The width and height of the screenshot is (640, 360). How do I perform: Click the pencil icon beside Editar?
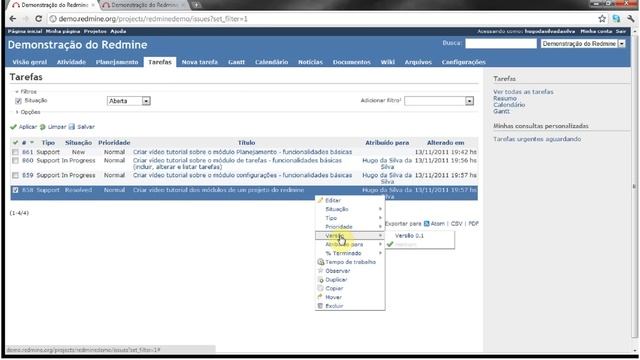tap(320, 200)
